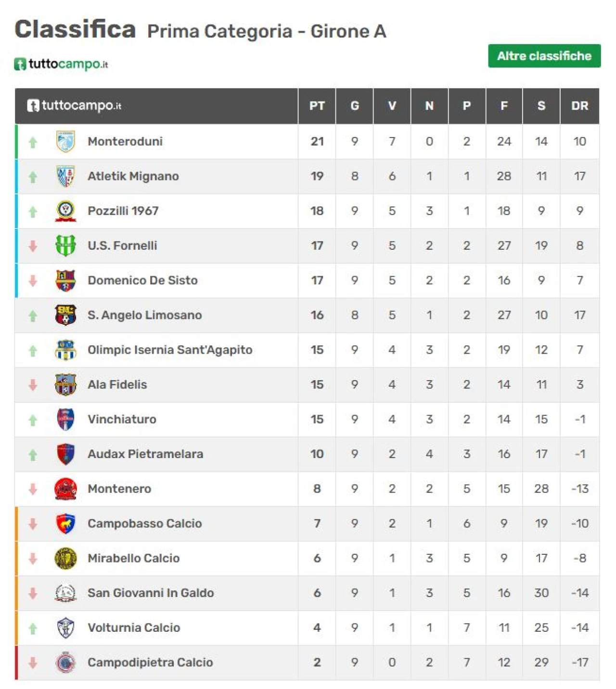
Task: Click the PT column header
Action: [317, 106]
